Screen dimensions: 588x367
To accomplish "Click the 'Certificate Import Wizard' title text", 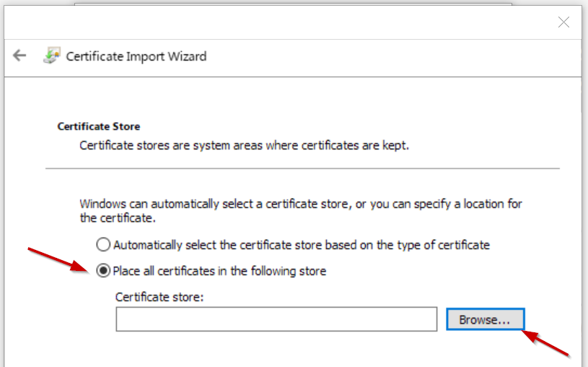I will pos(136,56).
